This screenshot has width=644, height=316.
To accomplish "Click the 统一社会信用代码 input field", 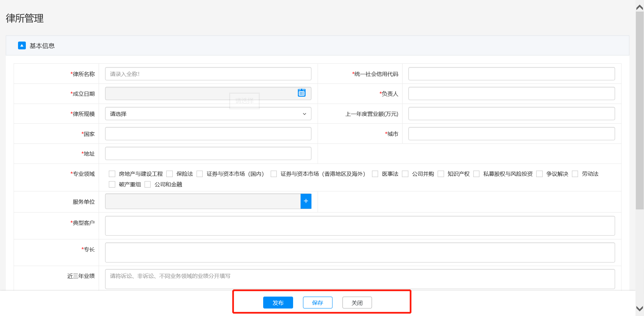I will [x=511, y=74].
